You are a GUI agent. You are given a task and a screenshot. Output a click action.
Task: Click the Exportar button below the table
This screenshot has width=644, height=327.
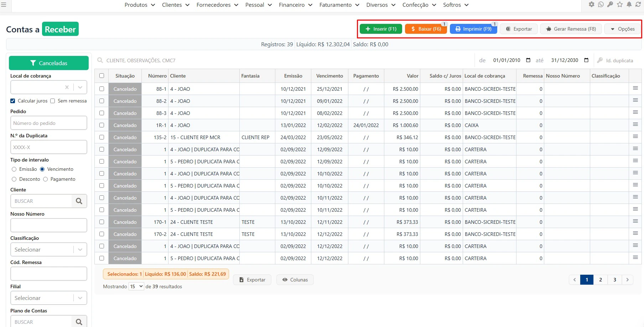[x=252, y=280]
